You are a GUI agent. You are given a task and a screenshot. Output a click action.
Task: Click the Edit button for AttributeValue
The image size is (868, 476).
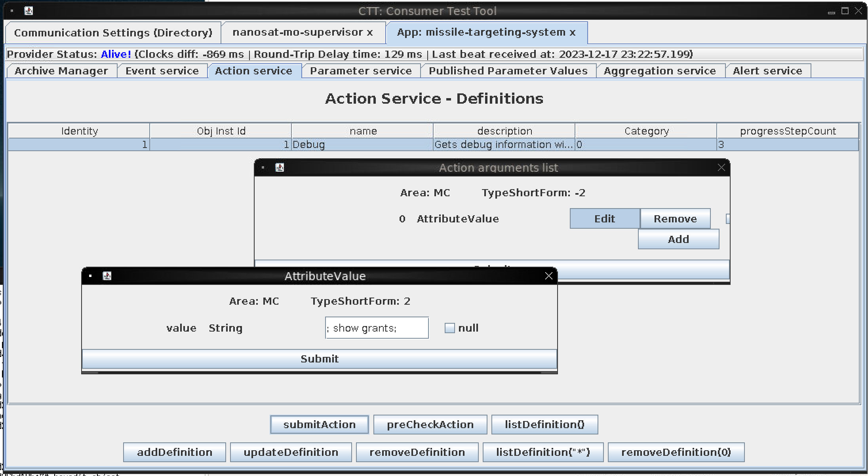604,219
